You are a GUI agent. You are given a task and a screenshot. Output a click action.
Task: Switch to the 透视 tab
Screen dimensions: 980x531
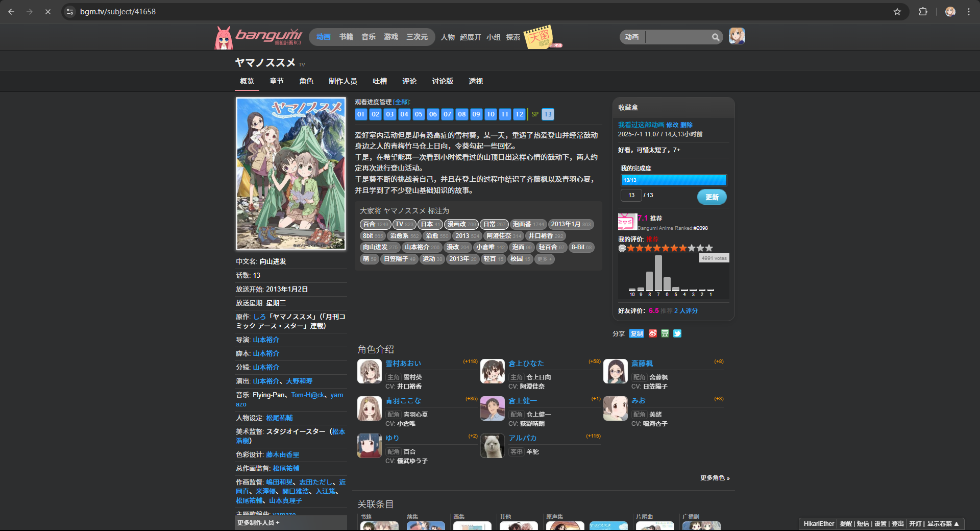click(476, 81)
